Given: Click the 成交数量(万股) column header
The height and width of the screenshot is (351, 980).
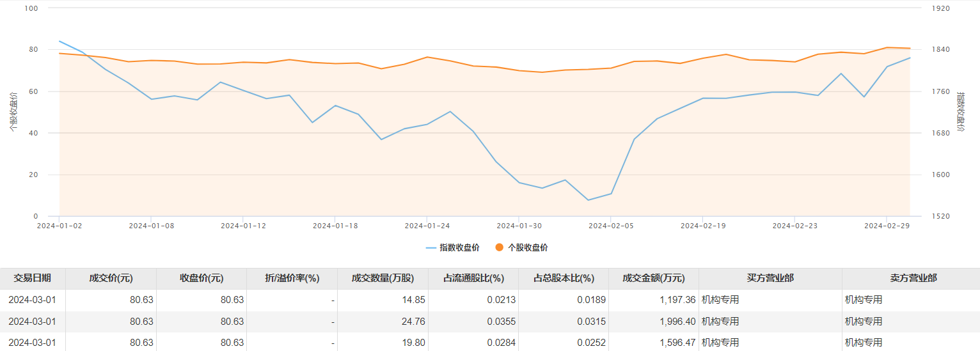Looking at the screenshot, I should (383, 278).
